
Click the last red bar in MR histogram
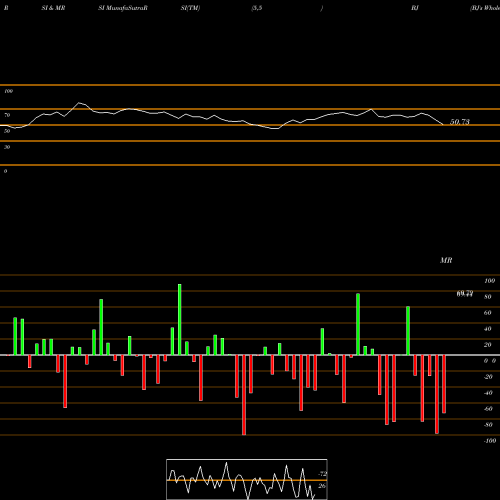444,384
